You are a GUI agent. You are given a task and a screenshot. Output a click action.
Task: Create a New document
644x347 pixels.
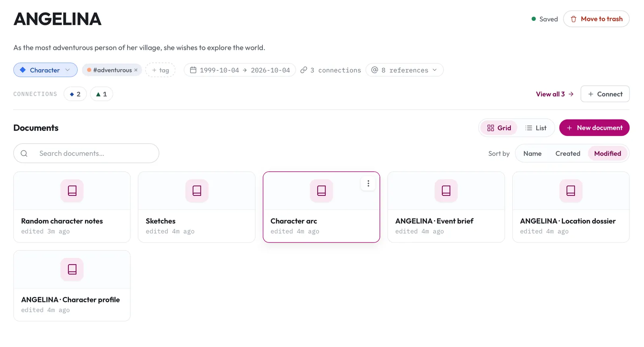click(x=594, y=128)
